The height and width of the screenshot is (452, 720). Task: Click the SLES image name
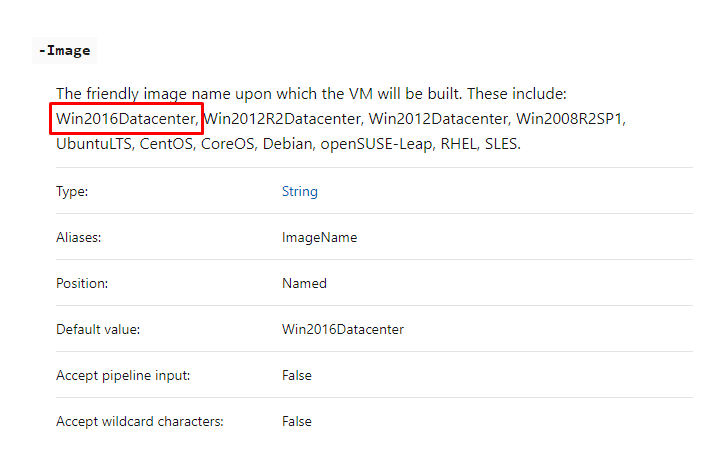[x=501, y=144]
